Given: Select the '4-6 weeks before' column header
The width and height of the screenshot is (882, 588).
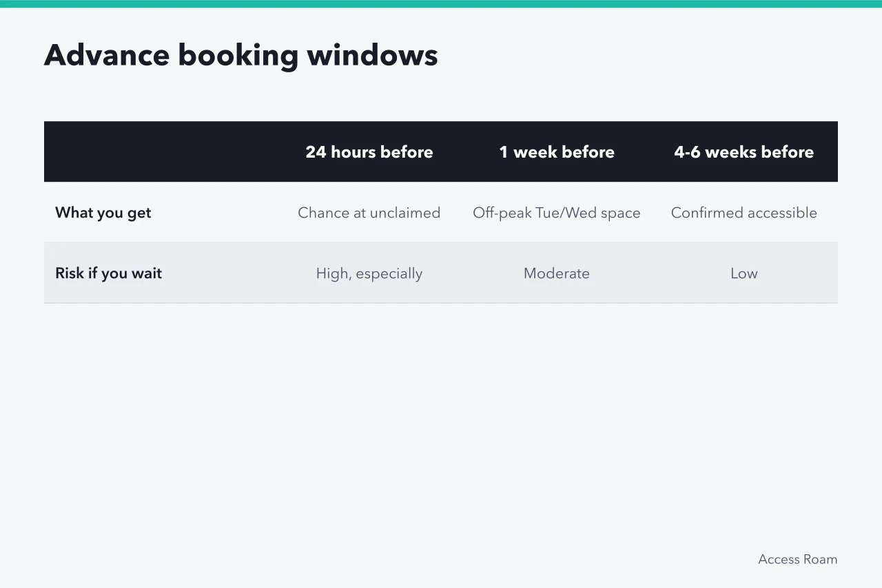Looking at the screenshot, I should click(x=744, y=152).
